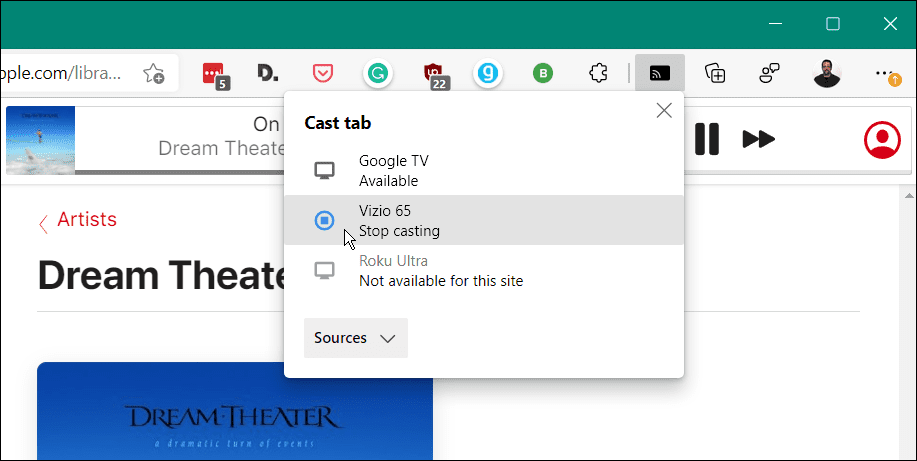Skip to next track with fast-forward

coord(759,139)
